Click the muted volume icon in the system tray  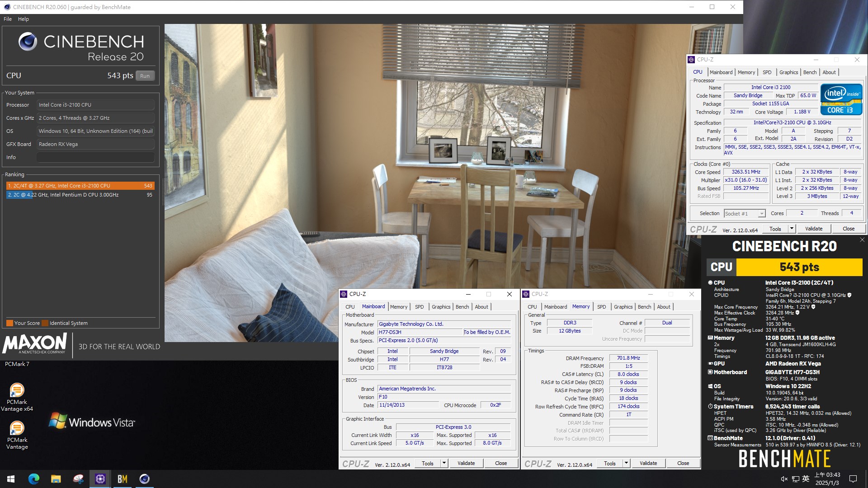784,479
